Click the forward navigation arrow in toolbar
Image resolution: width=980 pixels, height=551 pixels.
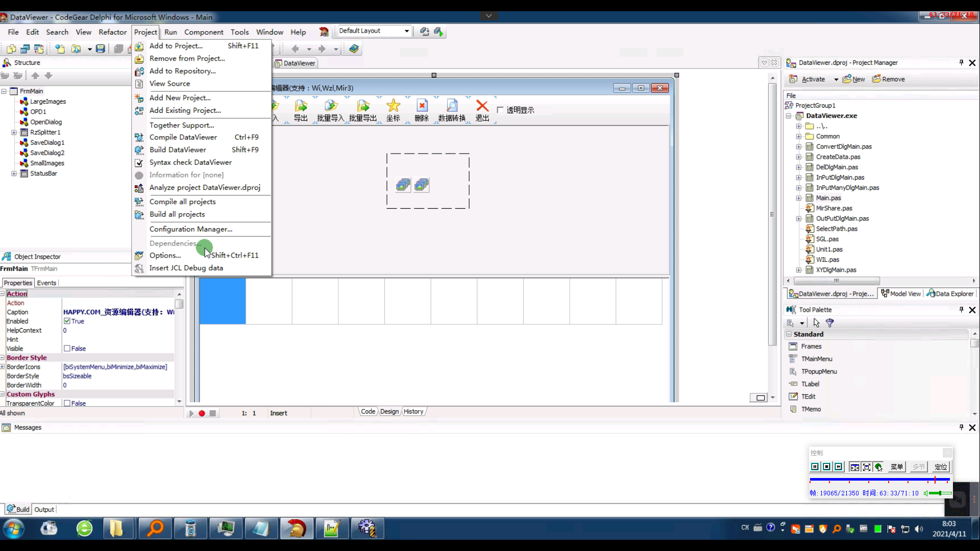[x=322, y=49]
